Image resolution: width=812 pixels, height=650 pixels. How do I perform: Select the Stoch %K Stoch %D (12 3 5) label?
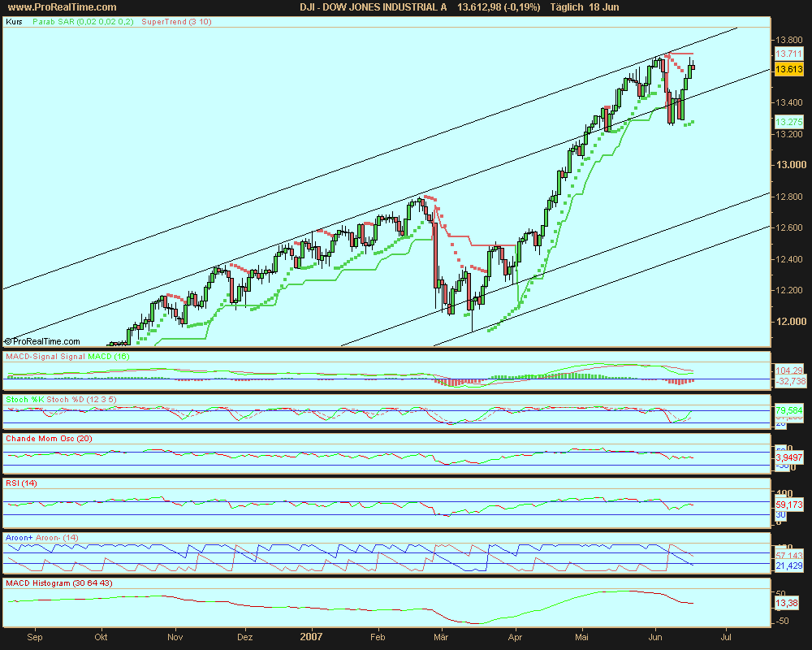coord(61,400)
